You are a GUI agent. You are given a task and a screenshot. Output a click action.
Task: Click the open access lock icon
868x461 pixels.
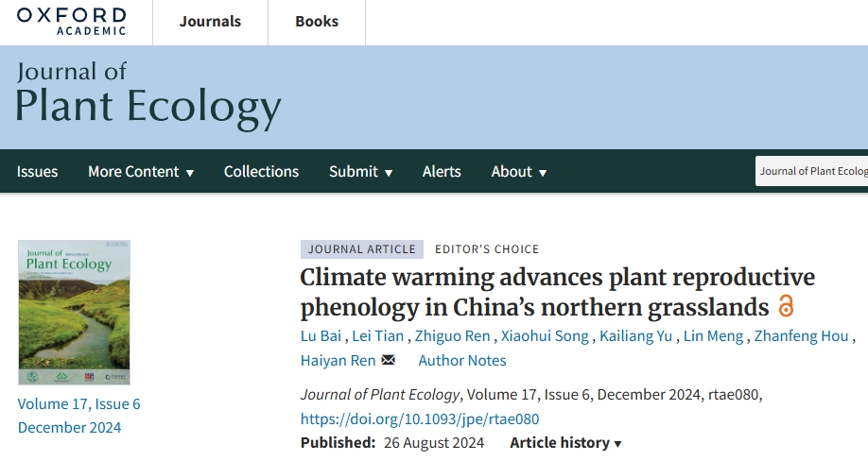786,306
